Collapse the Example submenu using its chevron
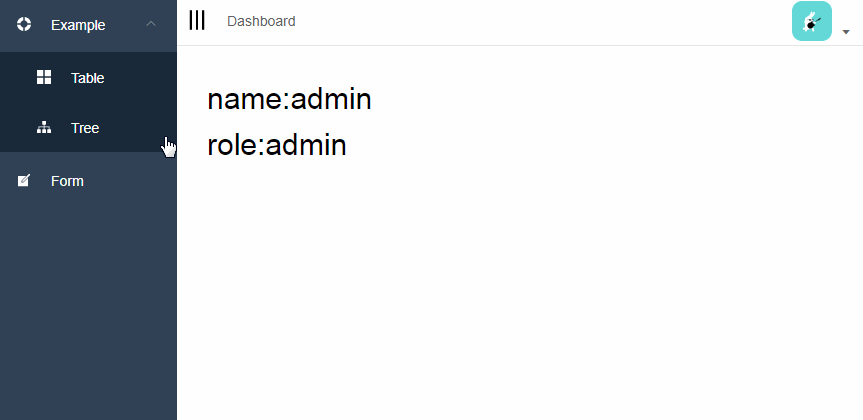863x420 pixels. click(x=151, y=24)
